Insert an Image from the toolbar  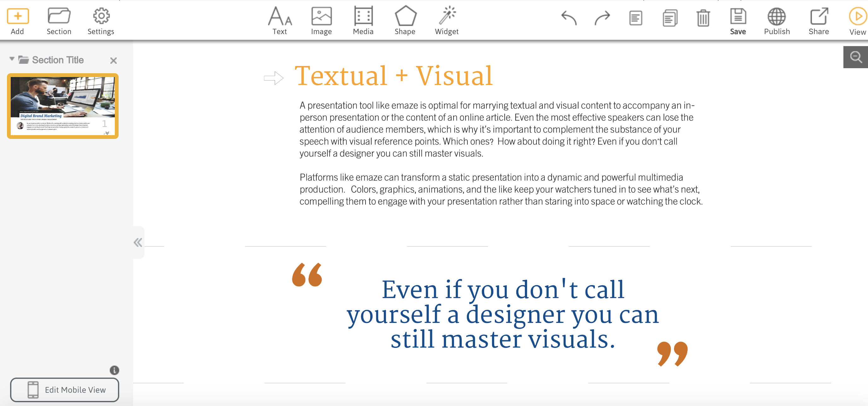coord(321,16)
